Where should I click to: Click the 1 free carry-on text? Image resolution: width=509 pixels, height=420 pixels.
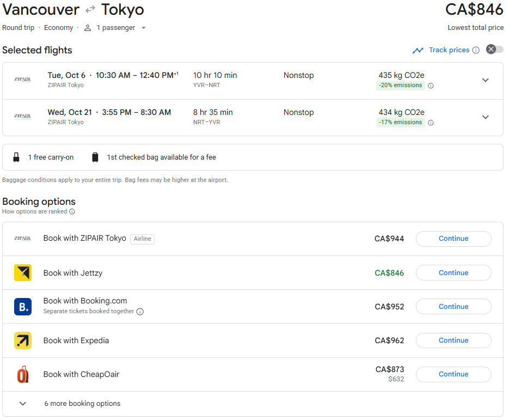51,157
